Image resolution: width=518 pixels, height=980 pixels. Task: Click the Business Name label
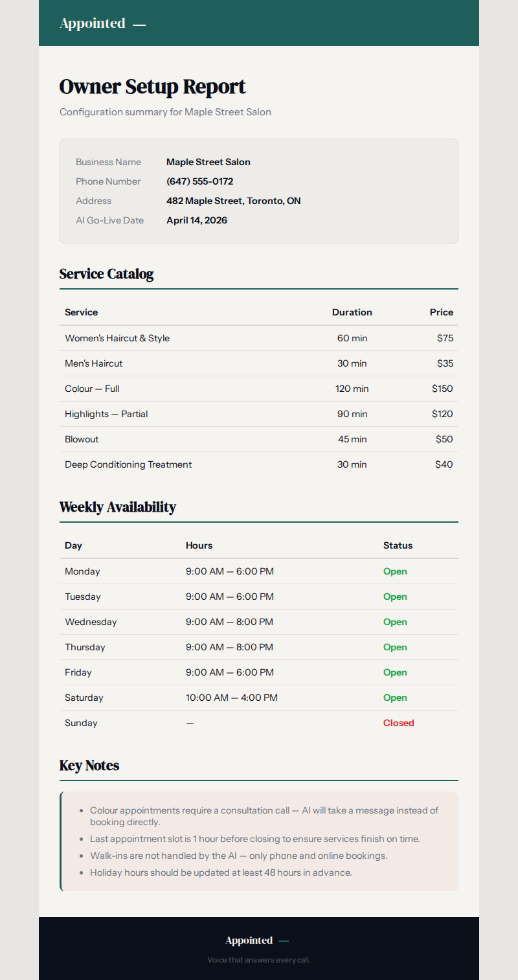[108, 162]
